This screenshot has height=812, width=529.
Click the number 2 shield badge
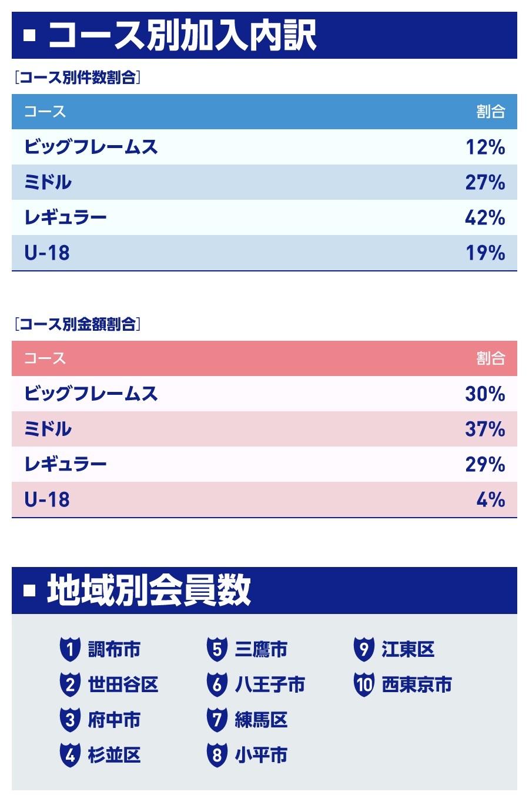coord(70,685)
